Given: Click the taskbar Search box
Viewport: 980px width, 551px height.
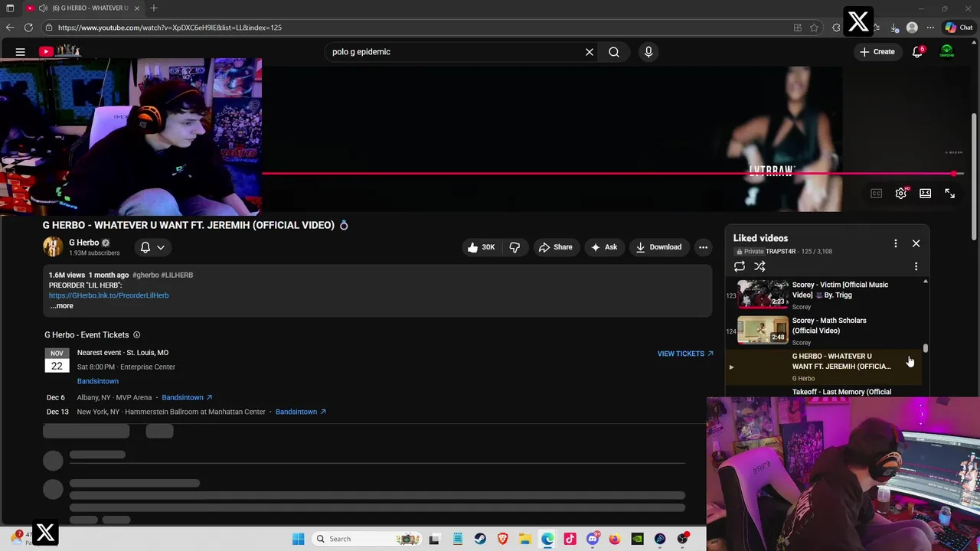Looking at the screenshot, I should point(367,539).
